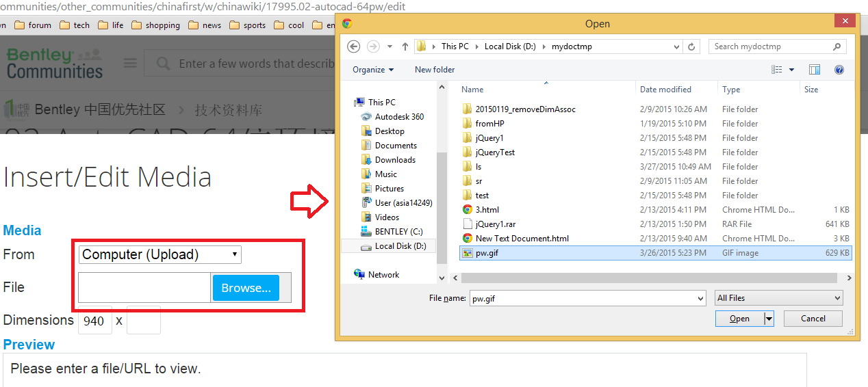Click the width Dimensions field showing 940
868x387 pixels.
(x=95, y=321)
